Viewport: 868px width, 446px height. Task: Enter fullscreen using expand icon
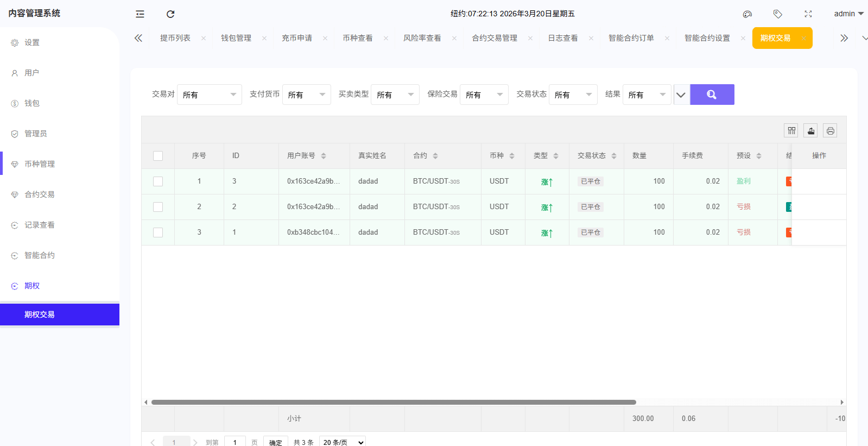[x=808, y=14]
